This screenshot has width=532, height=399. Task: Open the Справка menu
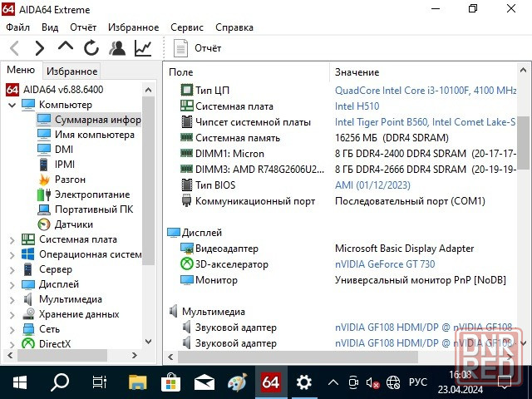point(234,27)
